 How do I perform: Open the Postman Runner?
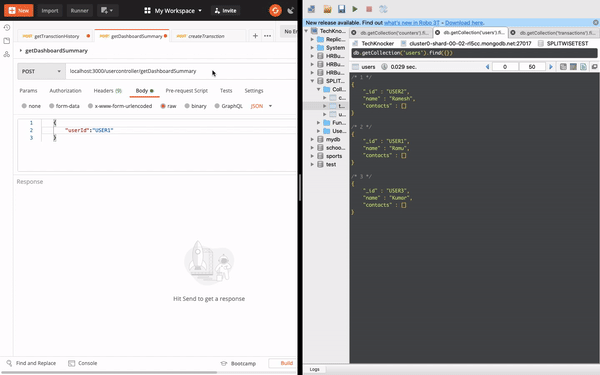79,10
